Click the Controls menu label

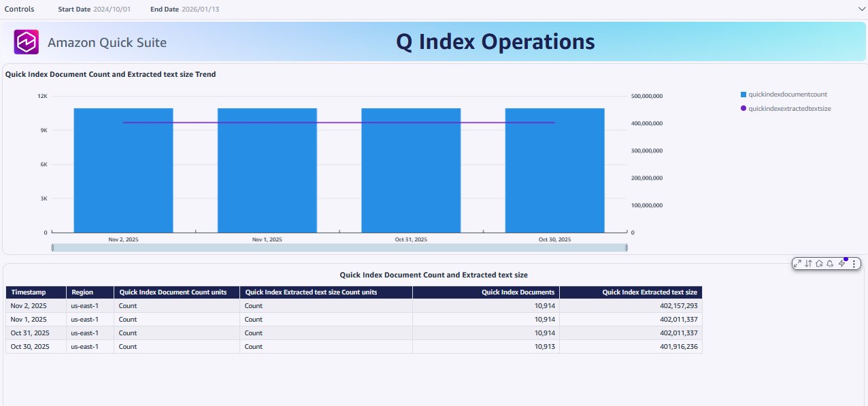click(x=18, y=9)
